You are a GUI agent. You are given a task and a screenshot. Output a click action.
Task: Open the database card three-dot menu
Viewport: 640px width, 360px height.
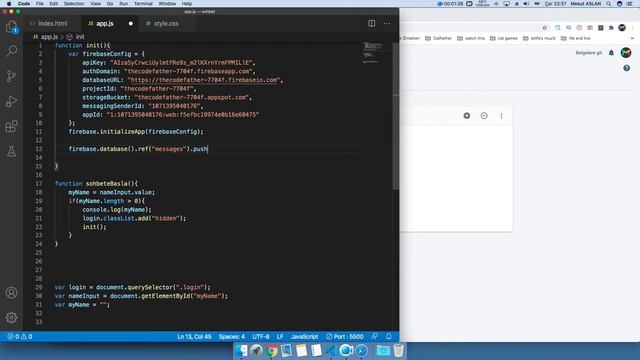point(501,116)
